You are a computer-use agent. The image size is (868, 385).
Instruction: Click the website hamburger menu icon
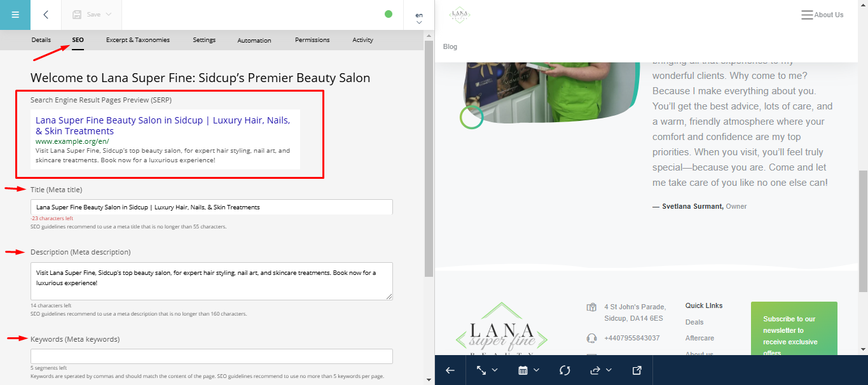click(807, 15)
